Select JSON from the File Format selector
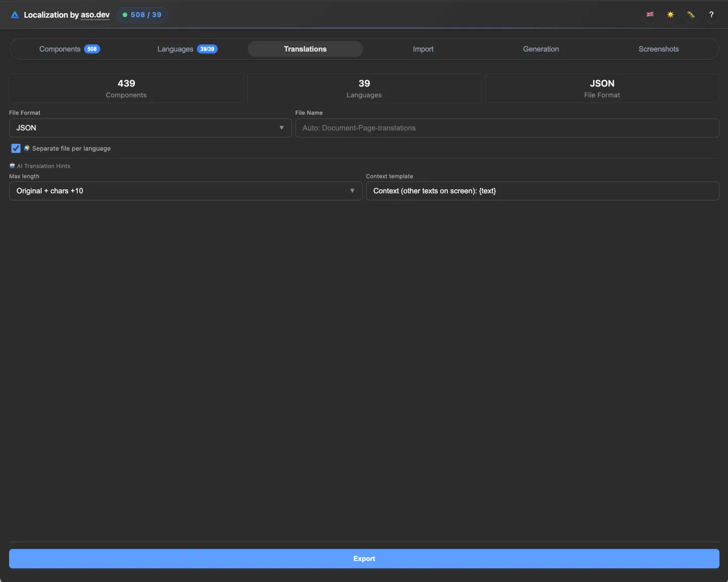 [x=150, y=128]
